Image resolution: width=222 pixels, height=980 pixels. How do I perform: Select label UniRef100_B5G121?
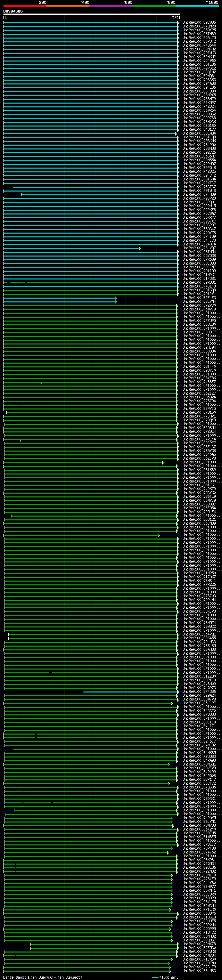[199, 519]
